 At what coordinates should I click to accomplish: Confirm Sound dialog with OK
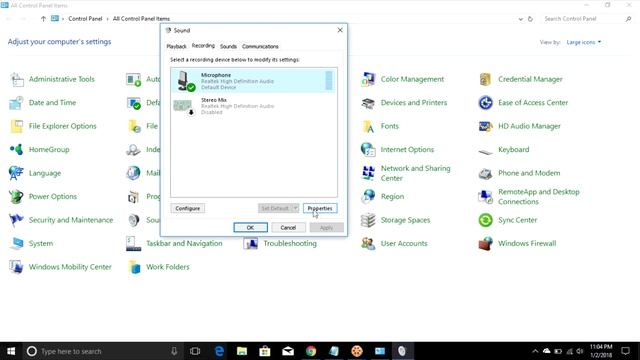(x=251, y=227)
